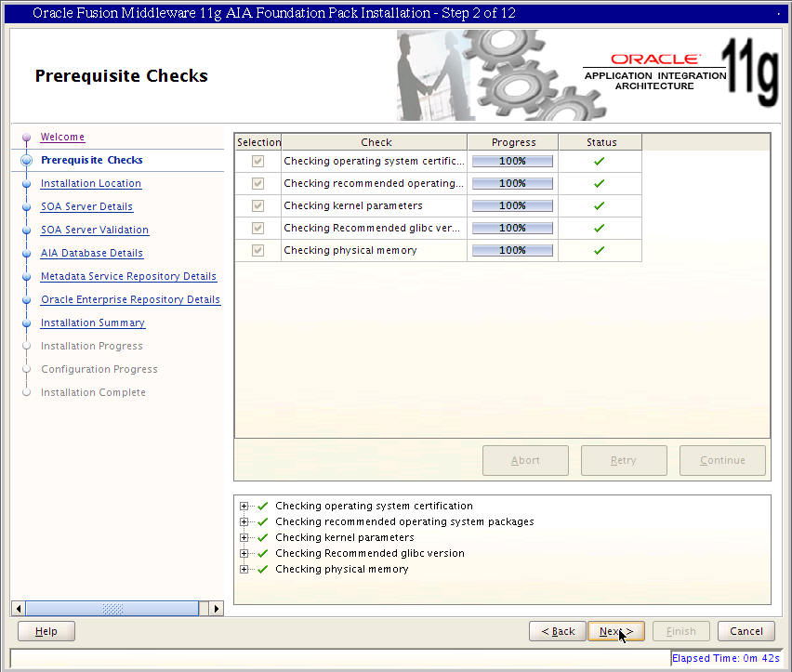Expand Checking physical memory node
Viewport: 792px width, 672px height.
pos(244,569)
